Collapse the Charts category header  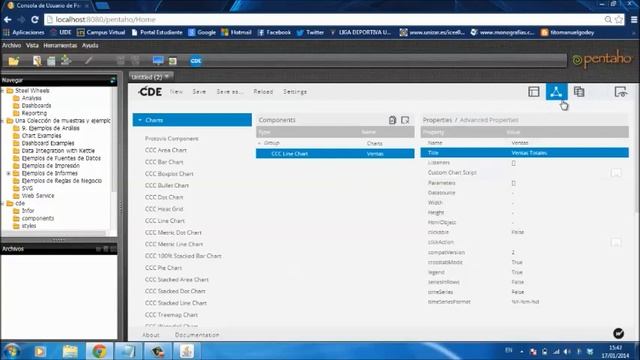pyautogui.click(x=192, y=120)
